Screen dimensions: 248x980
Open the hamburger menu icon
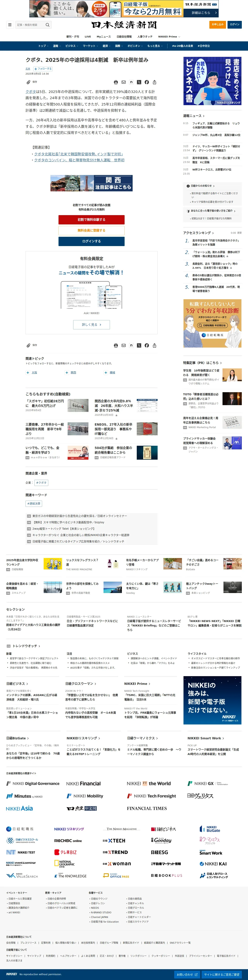point(9,25)
